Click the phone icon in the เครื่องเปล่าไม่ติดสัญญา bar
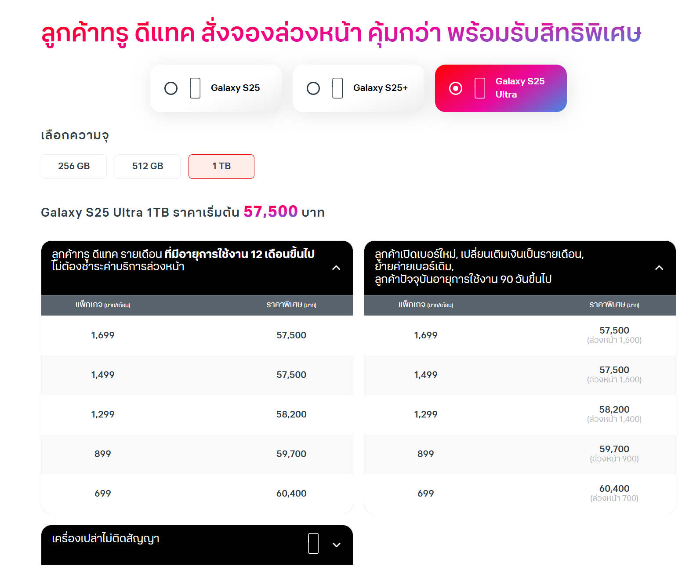The image size is (700, 588). [x=313, y=544]
